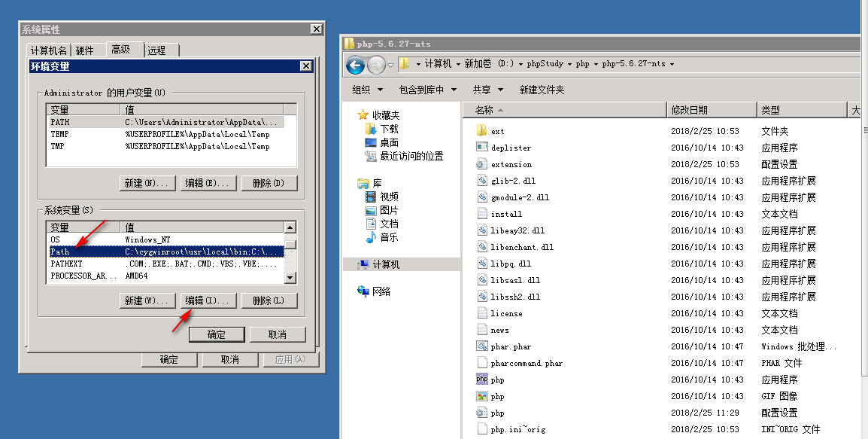The image size is (868, 439).
Task: Click system variables list scroll-down arrow
Action: 290,278
